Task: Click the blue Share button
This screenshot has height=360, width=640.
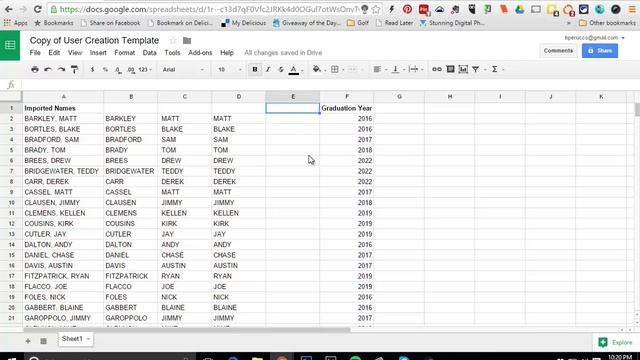Action: tap(600, 51)
